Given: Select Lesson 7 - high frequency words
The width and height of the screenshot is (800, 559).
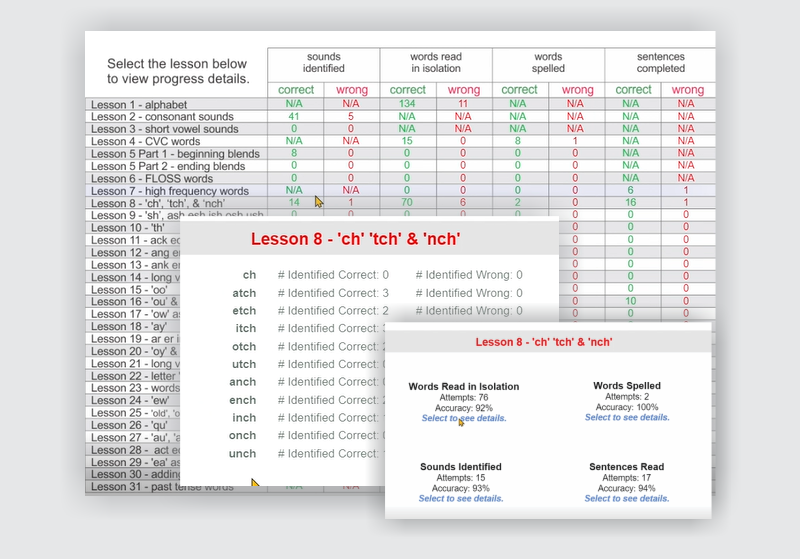Looking at the screenshot, I should (170, 191).
